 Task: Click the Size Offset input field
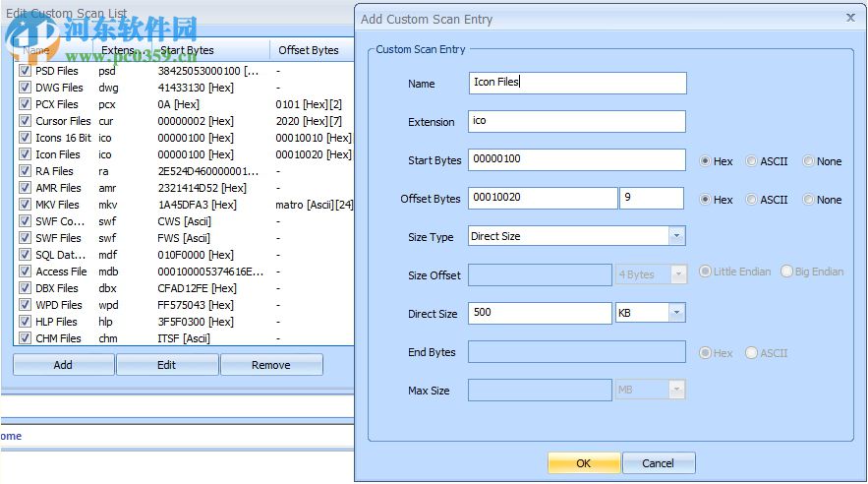(x=540, y=274)
